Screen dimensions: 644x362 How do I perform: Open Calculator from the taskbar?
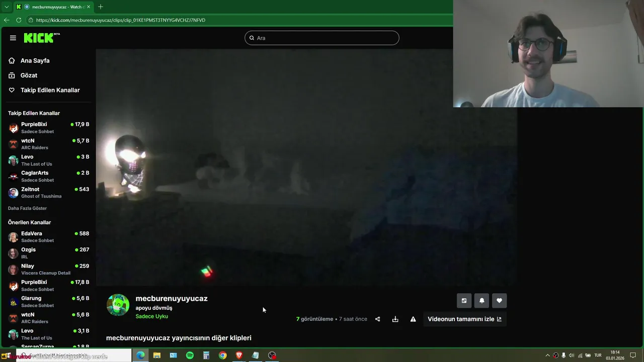click(x=206, y=355)
